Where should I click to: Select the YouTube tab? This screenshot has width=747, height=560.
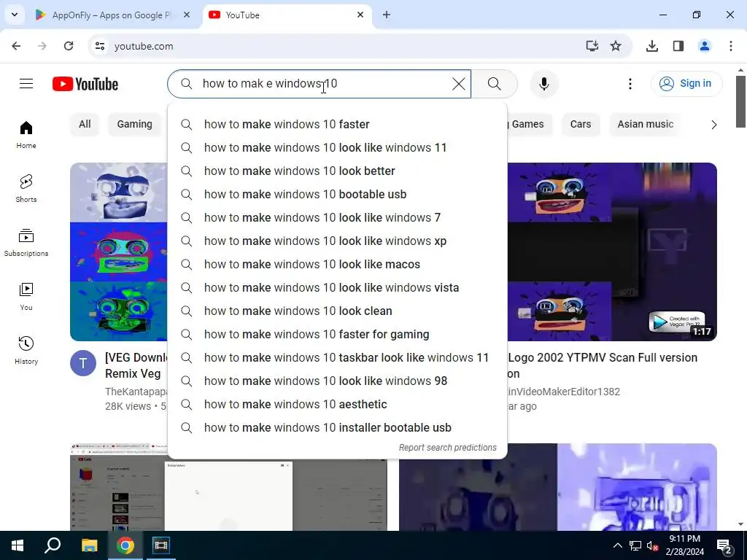pos(286,15)
